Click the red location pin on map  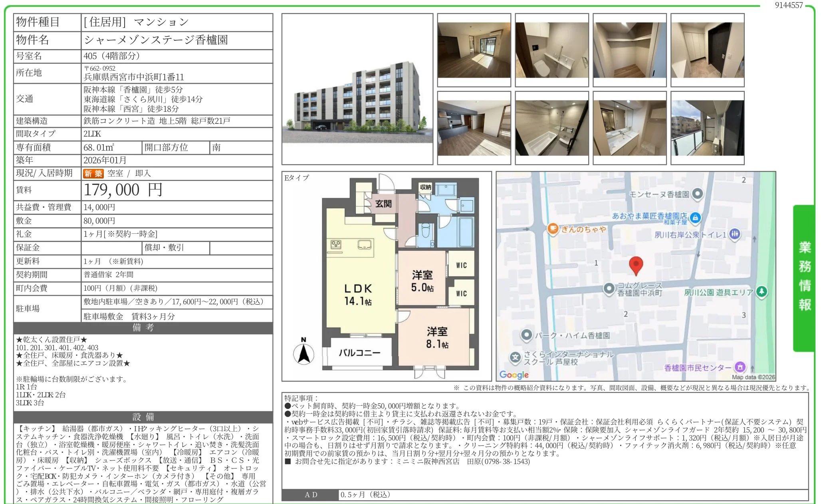[x=636, y=265]
